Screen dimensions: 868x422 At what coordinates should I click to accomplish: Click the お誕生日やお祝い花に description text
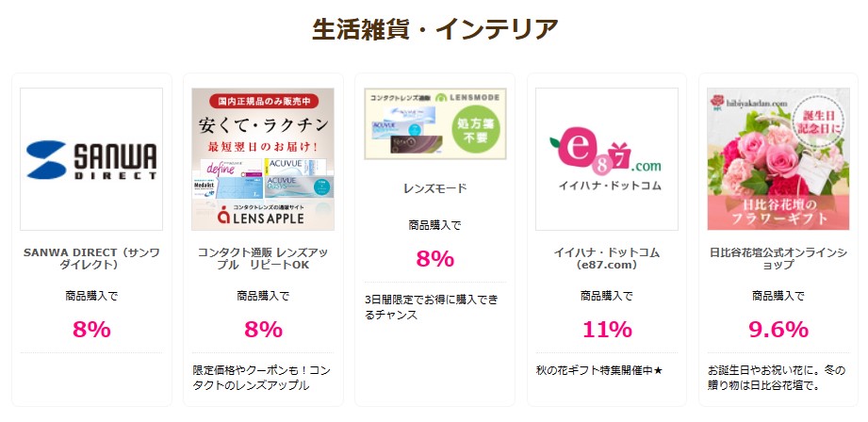click(778, 378)
